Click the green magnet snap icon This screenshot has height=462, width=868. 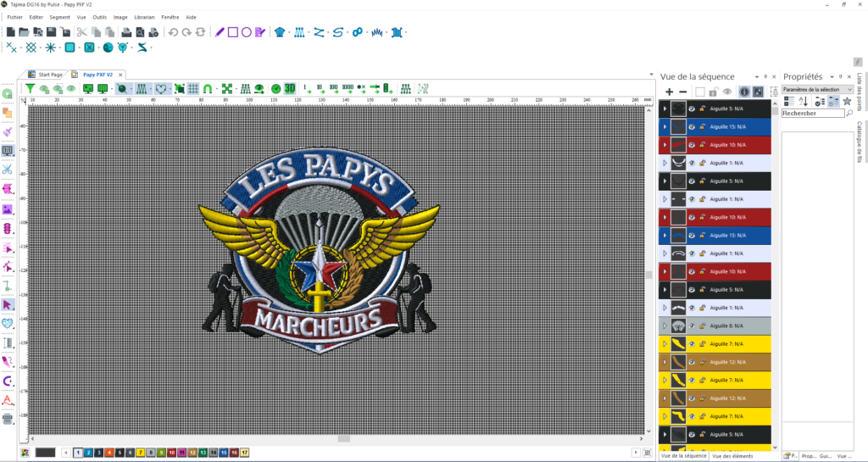pos(208,88)
